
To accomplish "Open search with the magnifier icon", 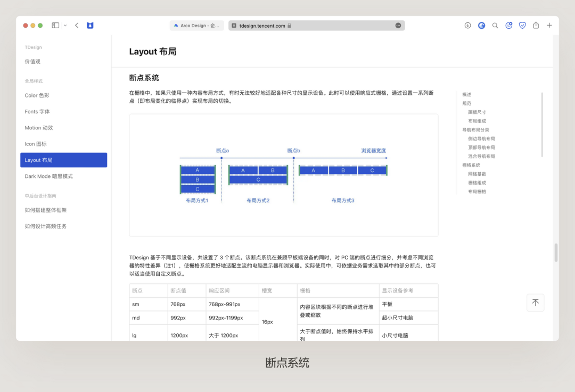I will pos(495,26).
